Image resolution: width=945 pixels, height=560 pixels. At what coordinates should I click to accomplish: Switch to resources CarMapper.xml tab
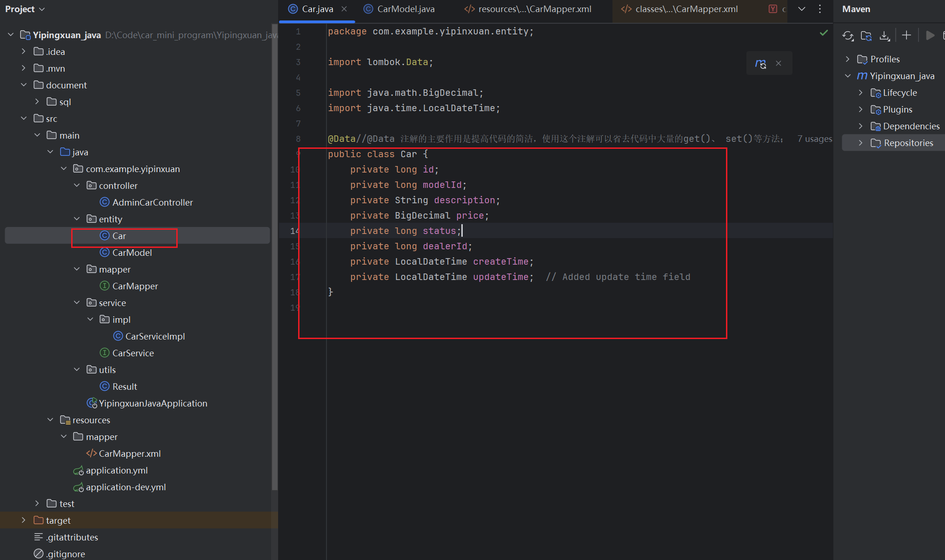[534, 9]
